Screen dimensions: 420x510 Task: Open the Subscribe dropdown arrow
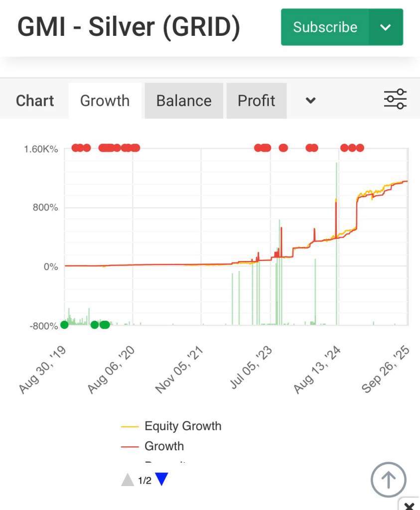(x=386, y=27)
